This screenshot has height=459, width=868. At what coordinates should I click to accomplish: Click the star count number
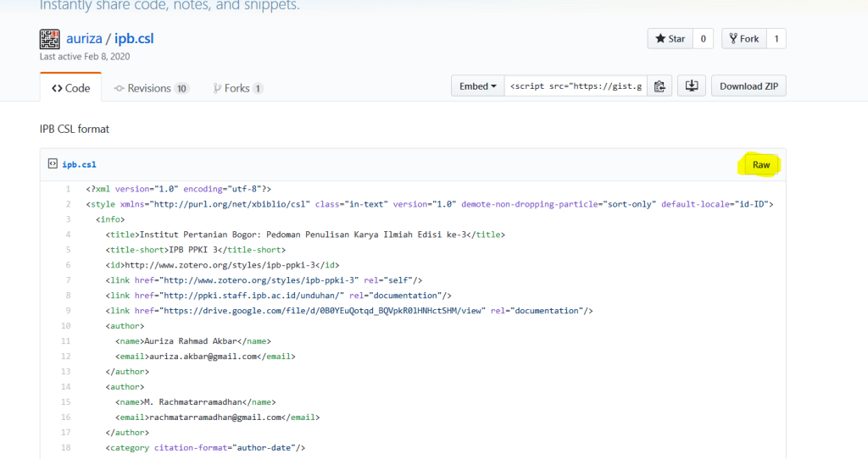[703, 39]
